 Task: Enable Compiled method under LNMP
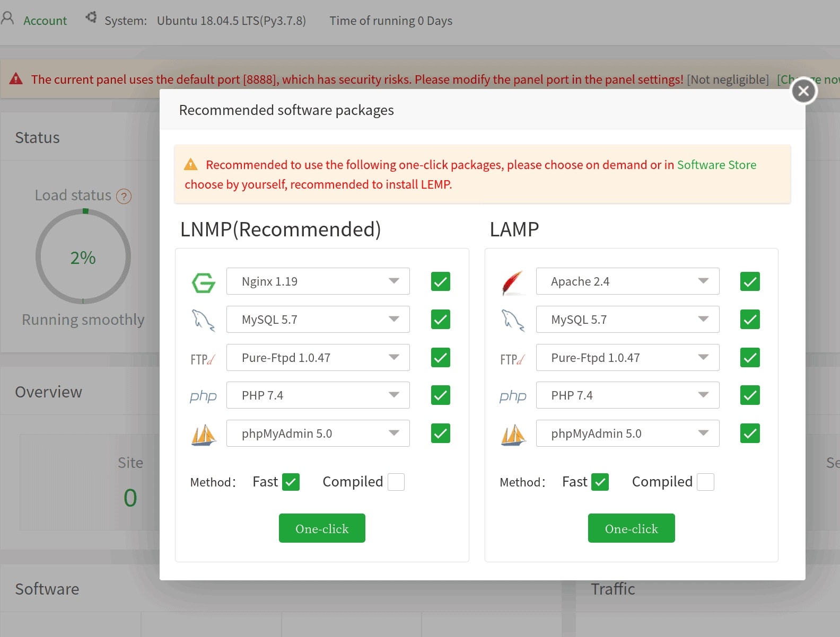[x=396, y=482]
